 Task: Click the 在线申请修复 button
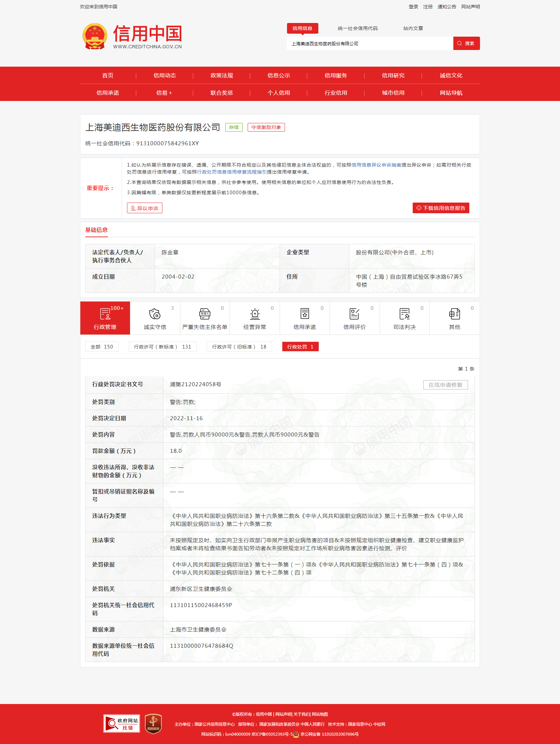pos(445,384)
